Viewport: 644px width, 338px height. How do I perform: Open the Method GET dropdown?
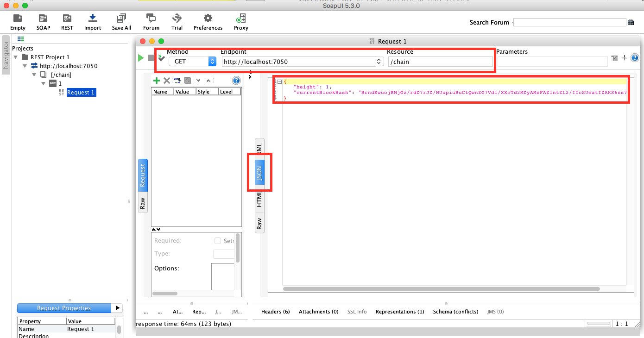tap(193, 61)
